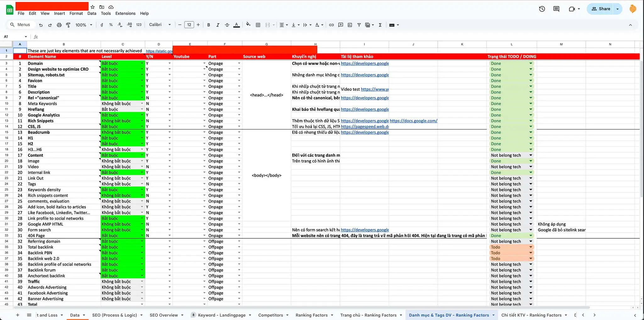Open vertical align options
The width and height of the screenshot is (644, 320).
tap(295, 25)
